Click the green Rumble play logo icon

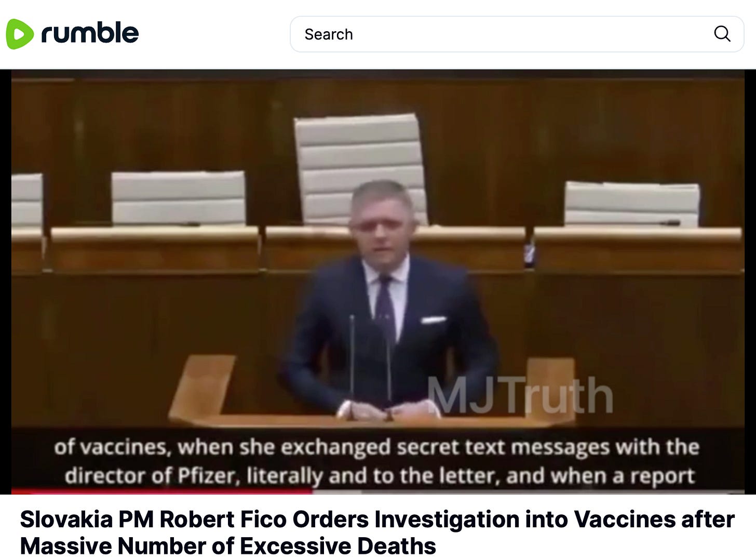(x=19, y=34)
